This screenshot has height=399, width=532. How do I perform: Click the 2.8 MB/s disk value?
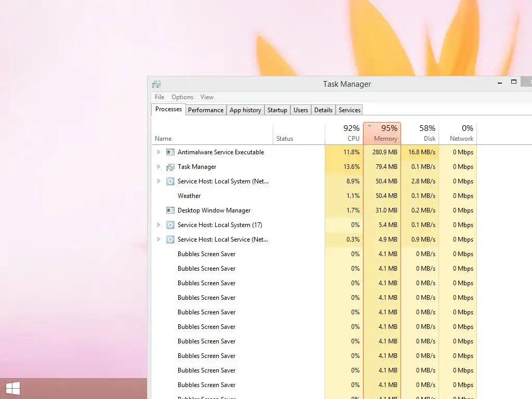coord(423,181)
